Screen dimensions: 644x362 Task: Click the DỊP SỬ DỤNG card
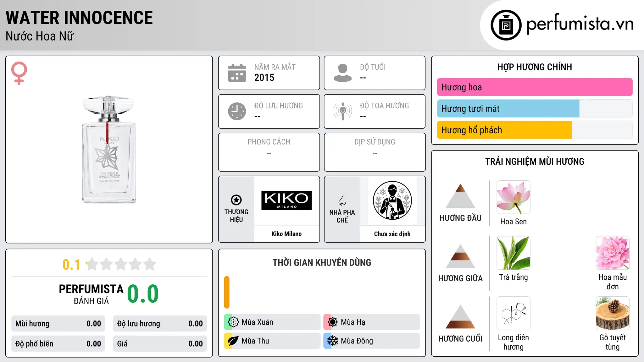(375, 152)
